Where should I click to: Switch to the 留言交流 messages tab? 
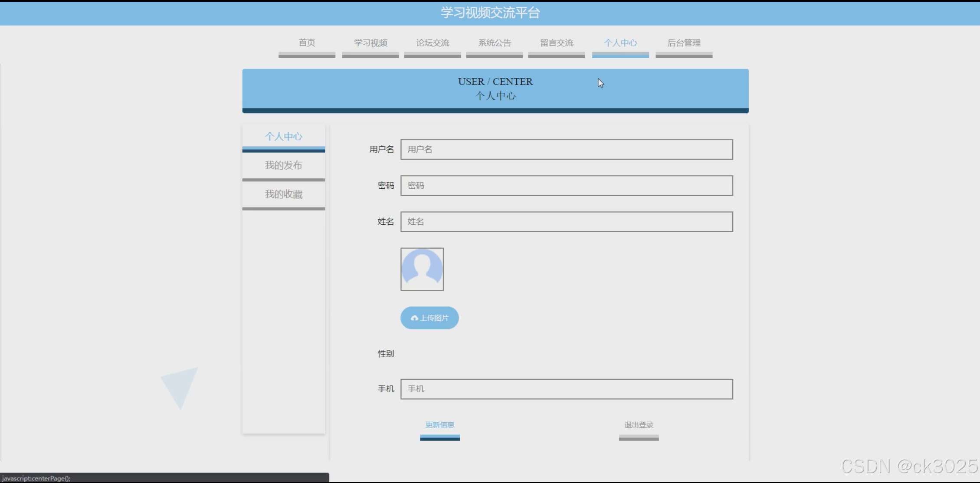click(x=556, y=43)
